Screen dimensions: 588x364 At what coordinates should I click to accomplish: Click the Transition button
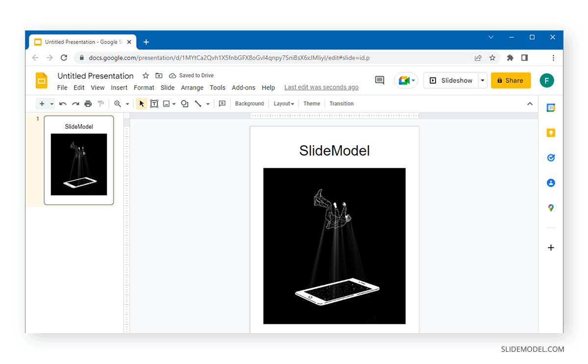(342, 104)
